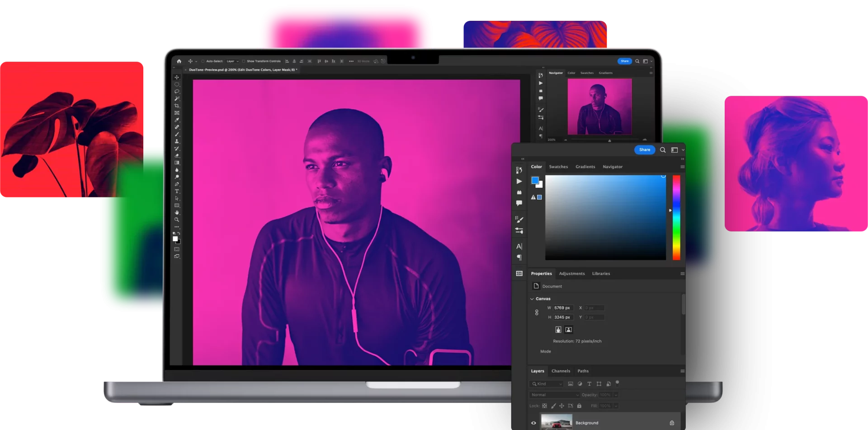This screenshot has height=430, width=868.
Task: Collapse the Canvas section in Properties
Action: [x=532, y=299]
